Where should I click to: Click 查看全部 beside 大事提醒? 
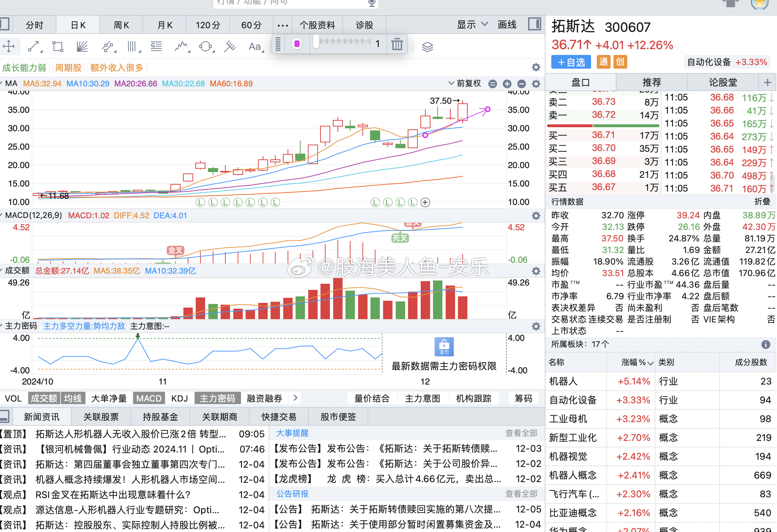521,433
